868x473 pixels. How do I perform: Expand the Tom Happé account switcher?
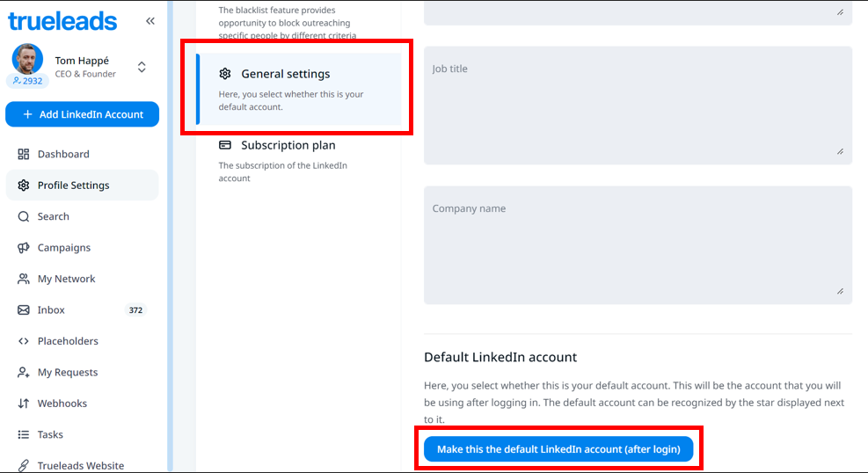[142, 67]
